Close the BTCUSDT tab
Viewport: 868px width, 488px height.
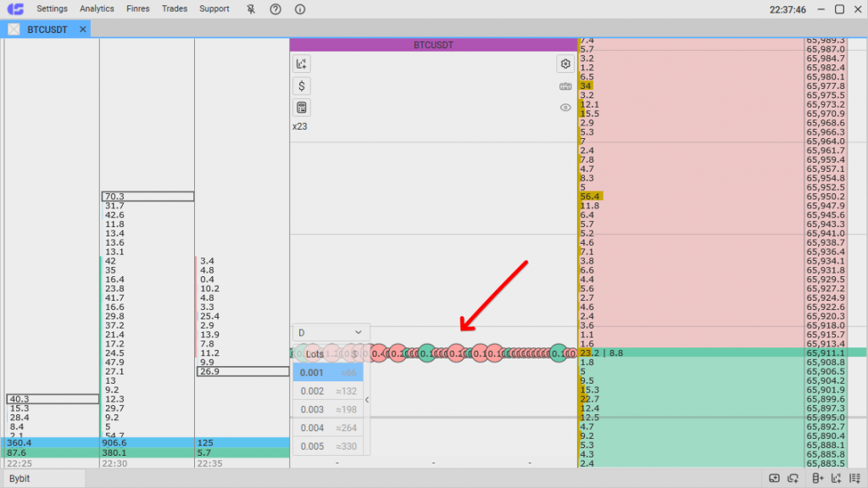[x=82, y=29]
